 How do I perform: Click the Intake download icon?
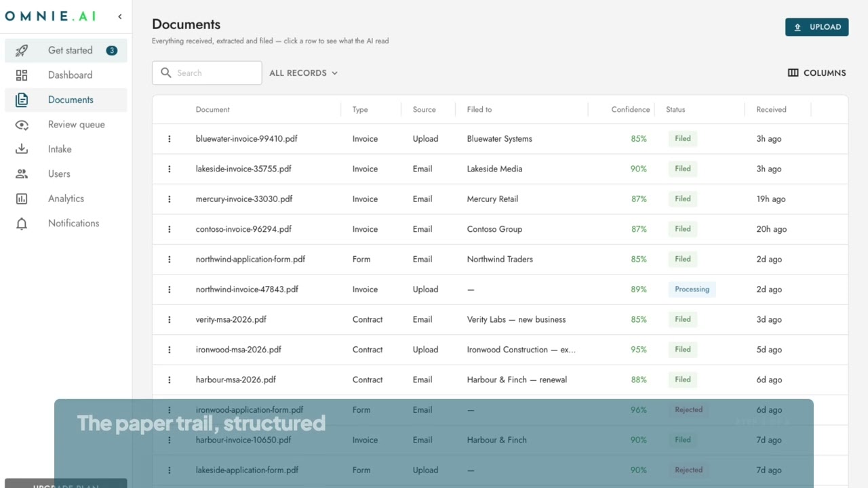[x=22, y=149]
